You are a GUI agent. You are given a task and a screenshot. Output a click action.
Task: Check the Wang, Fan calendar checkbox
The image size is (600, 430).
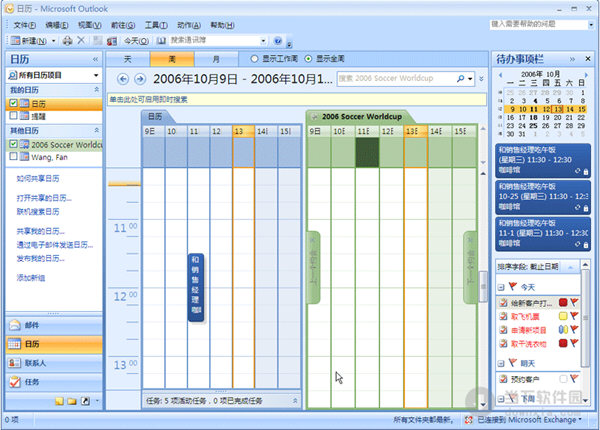pyautogui.click(x=13, y=156)
